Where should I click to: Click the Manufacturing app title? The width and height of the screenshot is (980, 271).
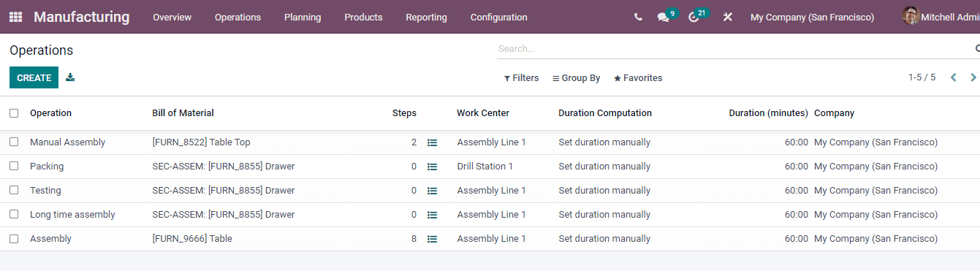[81, 17]
